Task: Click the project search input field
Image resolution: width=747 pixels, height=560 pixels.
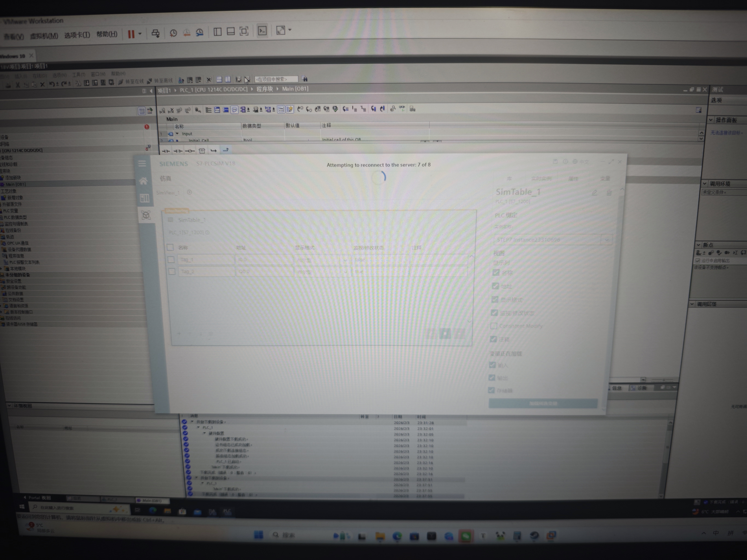Action: [276, 79]
